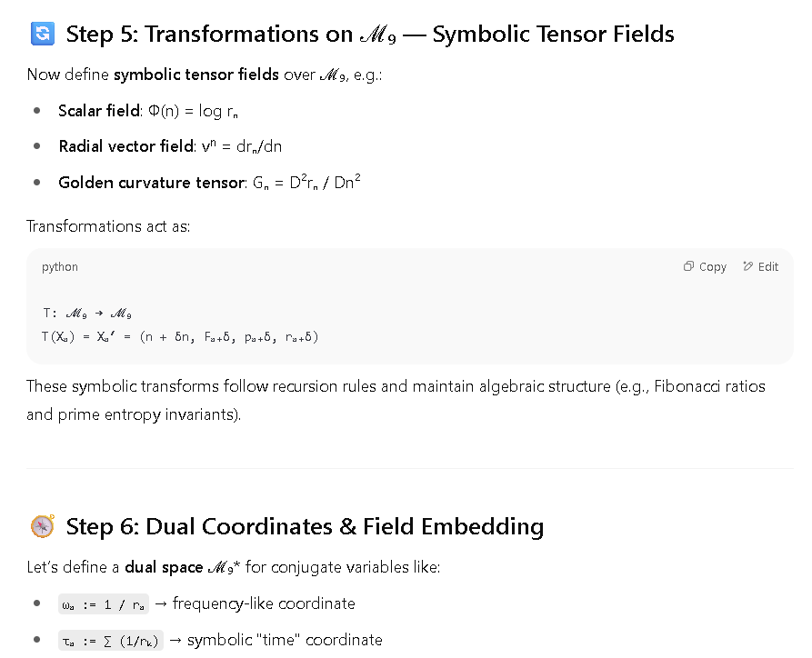Click the Edit button label
The width and height of the screenshot is (812, 658).
pyautogui.click(x=768, y=266)
